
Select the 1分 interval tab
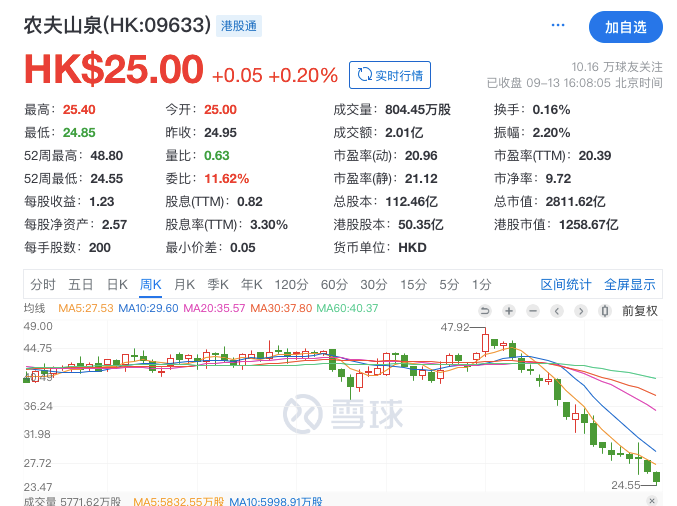(481, 285)
